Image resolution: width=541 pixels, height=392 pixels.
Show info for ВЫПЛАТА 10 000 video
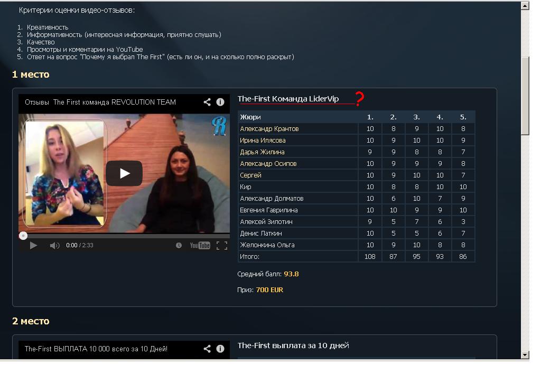[x=220, y=349]
